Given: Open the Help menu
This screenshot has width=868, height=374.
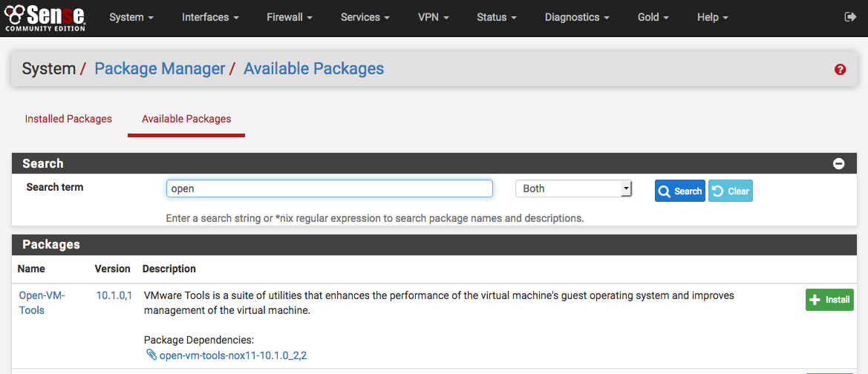Looking at the screenshot, I should pyautogui.click(x=712, y=17).
